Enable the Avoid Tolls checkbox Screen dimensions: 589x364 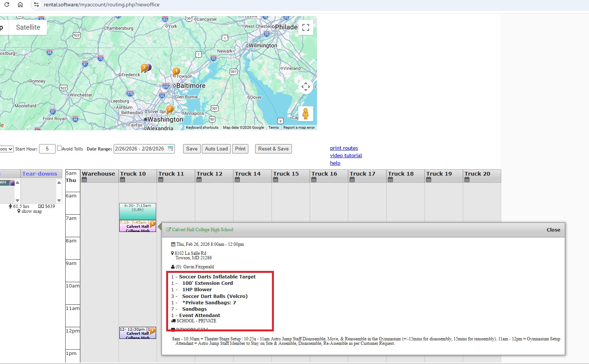pyautogui.click(x=59, y=148)
